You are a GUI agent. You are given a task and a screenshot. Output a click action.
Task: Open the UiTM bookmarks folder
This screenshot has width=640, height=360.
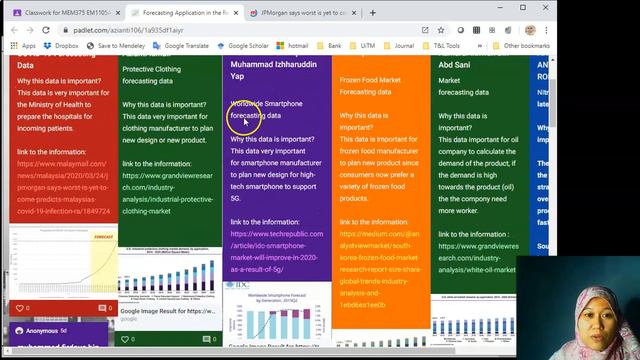tap(362, 46)
